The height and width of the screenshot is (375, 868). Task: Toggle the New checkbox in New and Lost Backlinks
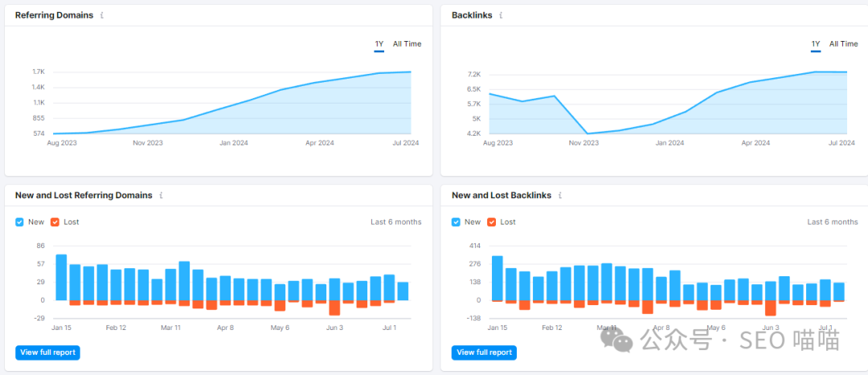(x=456, y=222)
